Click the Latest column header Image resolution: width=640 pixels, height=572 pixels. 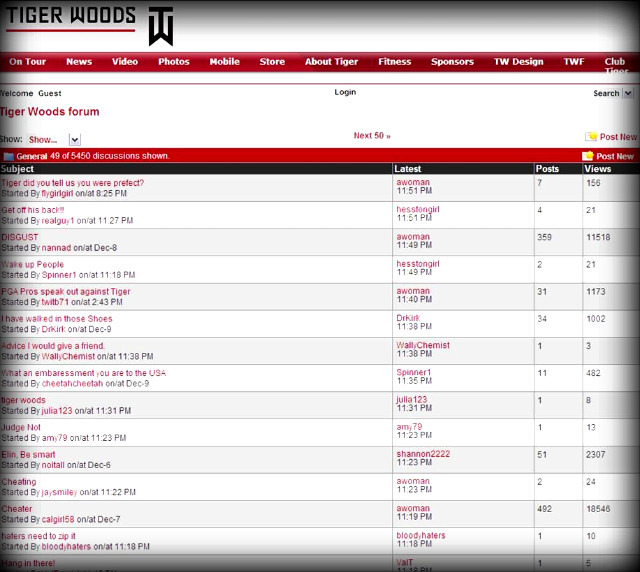click(x=407, y=169)
